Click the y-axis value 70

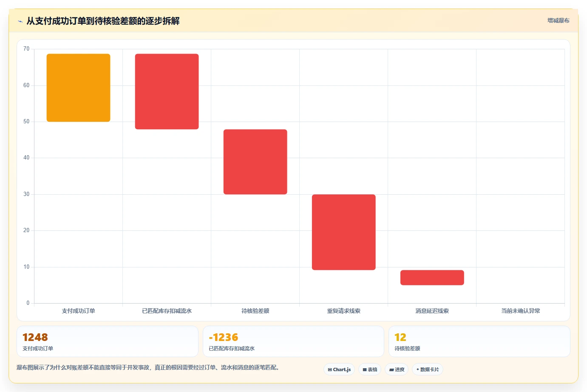26,49
